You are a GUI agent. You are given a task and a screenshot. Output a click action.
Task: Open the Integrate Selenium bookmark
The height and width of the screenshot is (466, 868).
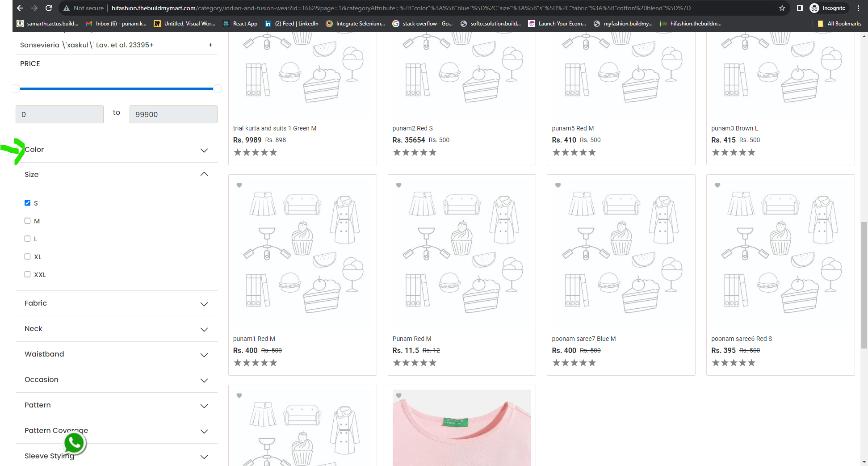(x=356, y=24)
